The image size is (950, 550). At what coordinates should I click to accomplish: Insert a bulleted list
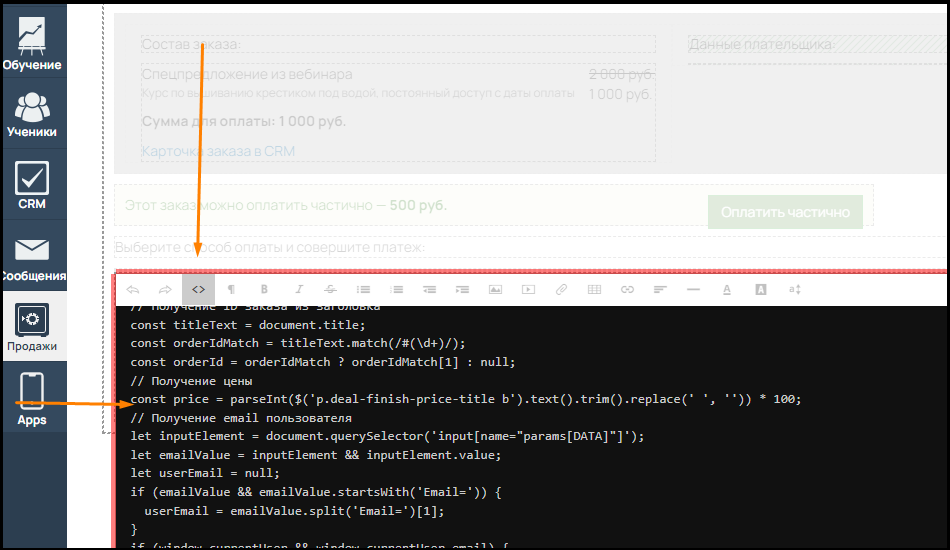tap(363, 290)
